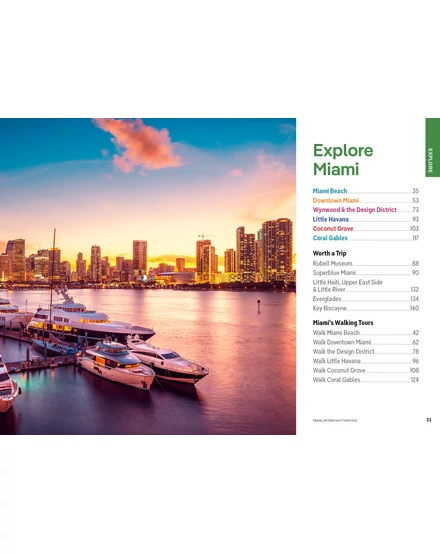The width and height of the screenshot is (440, 553).
Task: Click page number 140 beside Key Biscayne
Action: pyautogui.click(x=415, y=308)
